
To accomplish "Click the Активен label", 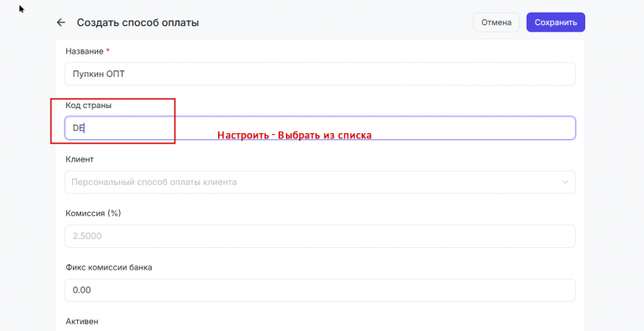I will click(x=81, y=321).
